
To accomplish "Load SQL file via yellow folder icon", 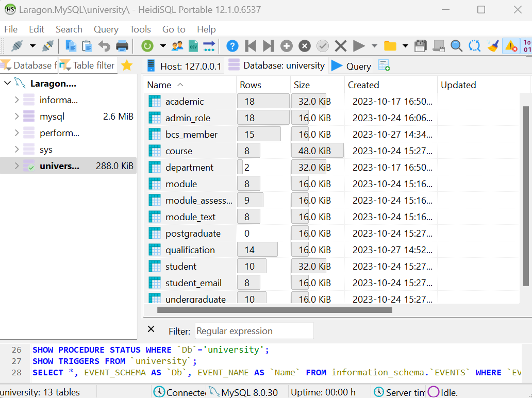I will [x=390, y=45].
